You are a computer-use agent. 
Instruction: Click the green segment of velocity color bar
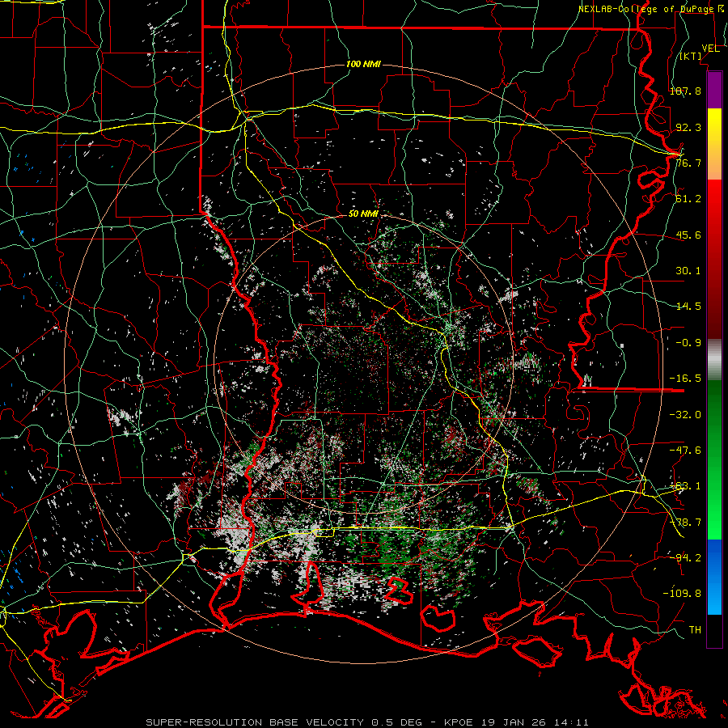point(714,459)
